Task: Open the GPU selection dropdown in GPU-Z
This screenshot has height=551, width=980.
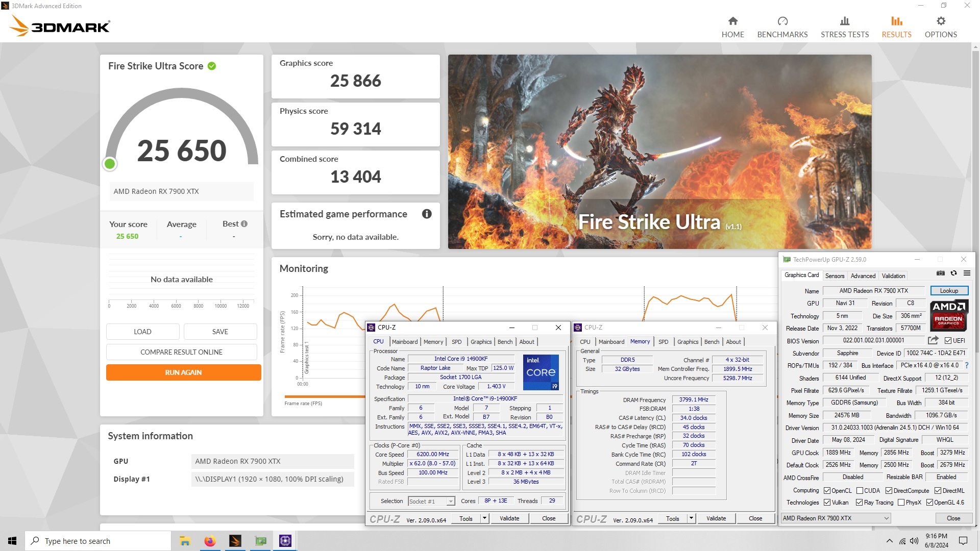Action: [x=836, y=518]
